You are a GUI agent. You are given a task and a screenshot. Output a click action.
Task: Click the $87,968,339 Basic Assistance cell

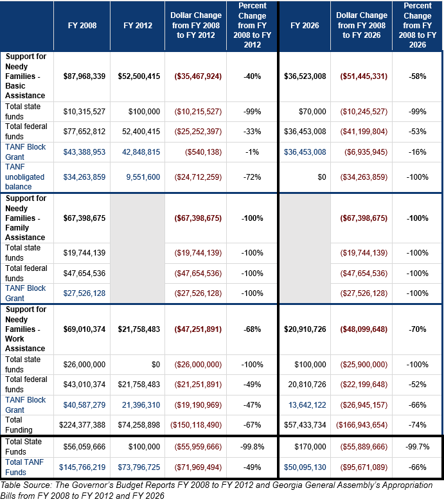click(84, 76)
